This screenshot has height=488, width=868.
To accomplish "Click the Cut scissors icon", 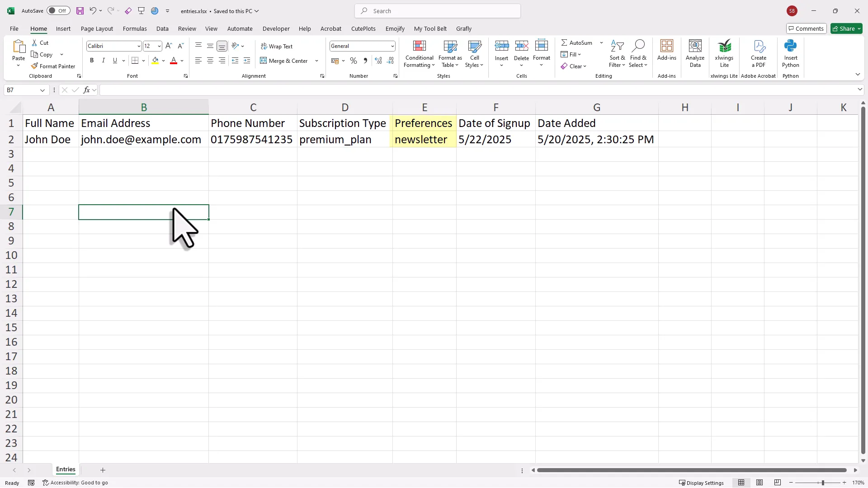I will pos(35,43).
